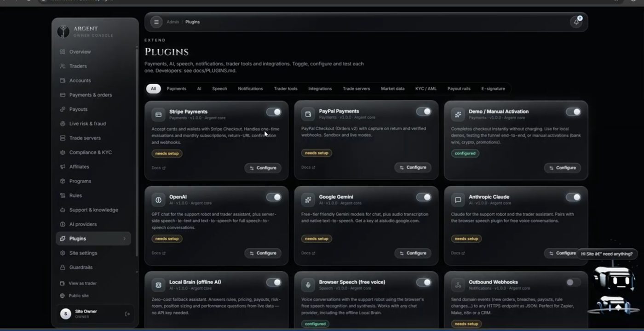Click the Site settings gear icon

coord(63,253)
